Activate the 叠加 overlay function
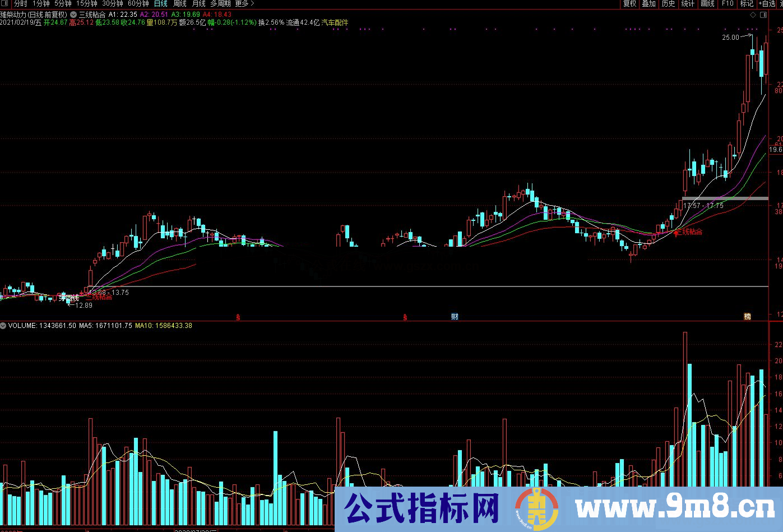Image resolution: width=783 pixels, height=532 pixels. (648, 4)
